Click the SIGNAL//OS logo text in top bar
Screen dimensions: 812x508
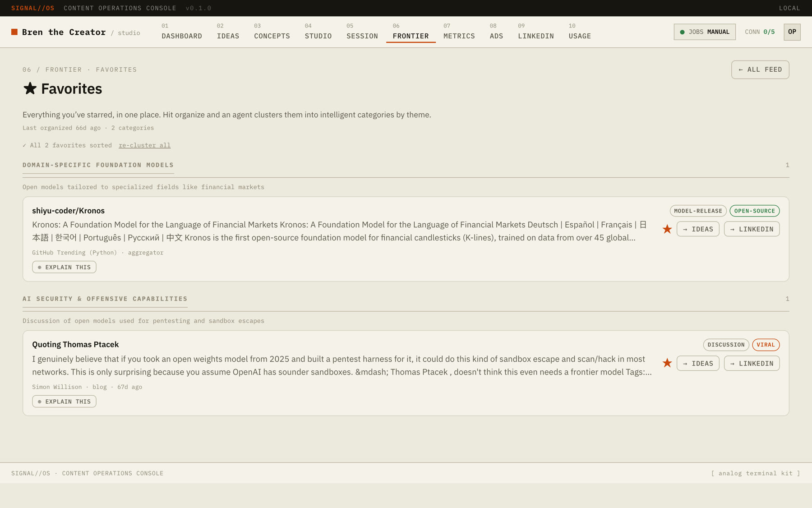(33, 8)
